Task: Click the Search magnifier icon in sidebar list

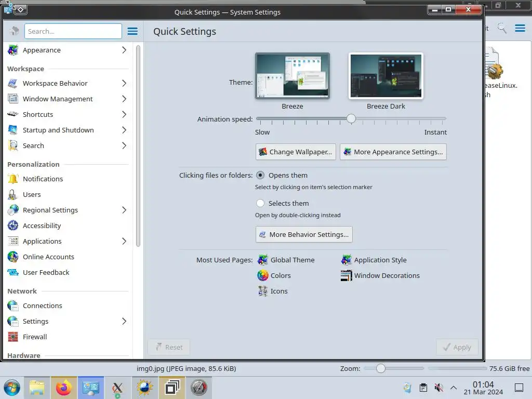Action: click(13, 145)
